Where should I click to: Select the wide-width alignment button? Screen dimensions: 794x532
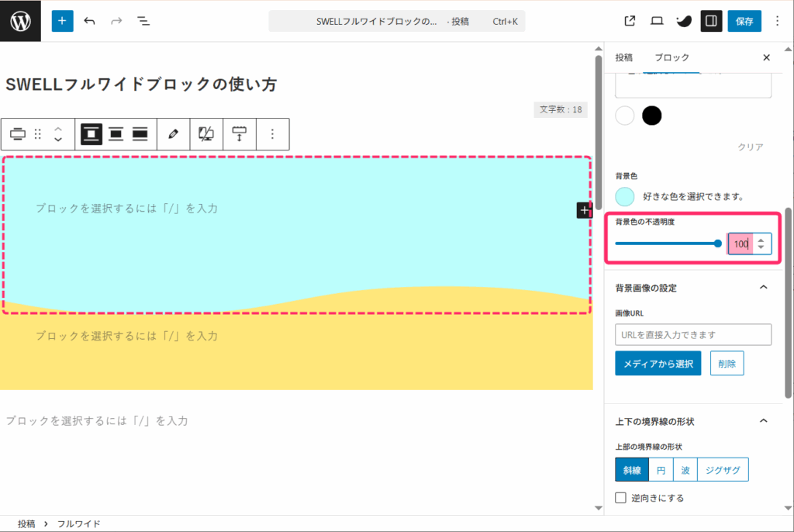116,133
